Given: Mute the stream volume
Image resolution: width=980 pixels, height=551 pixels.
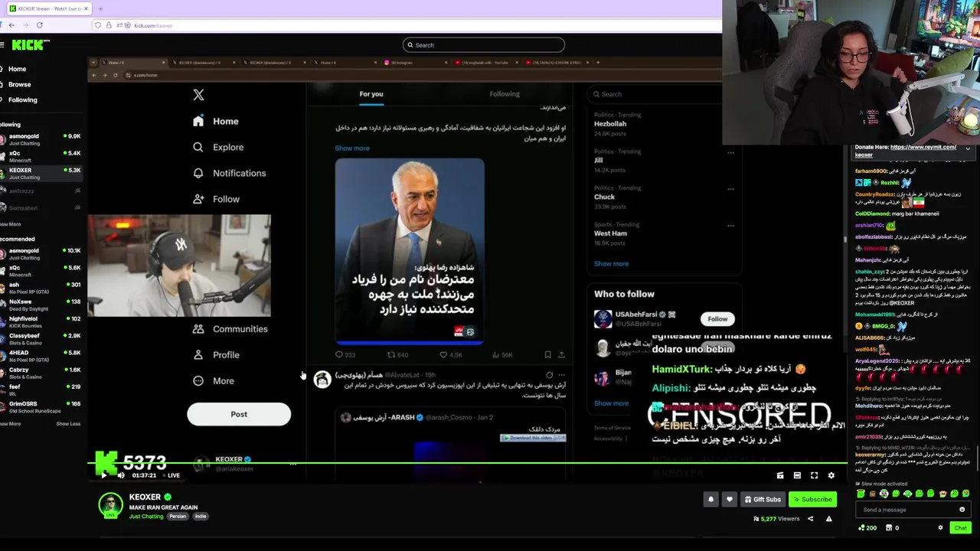Looking at the screenshot, I should (x=120, y=475).
